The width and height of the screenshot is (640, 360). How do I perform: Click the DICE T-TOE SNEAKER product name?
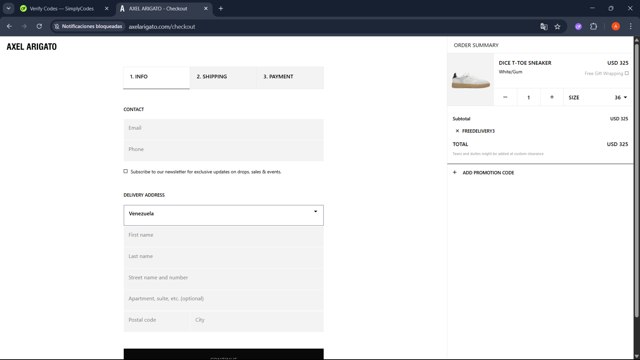coord(525,63)
